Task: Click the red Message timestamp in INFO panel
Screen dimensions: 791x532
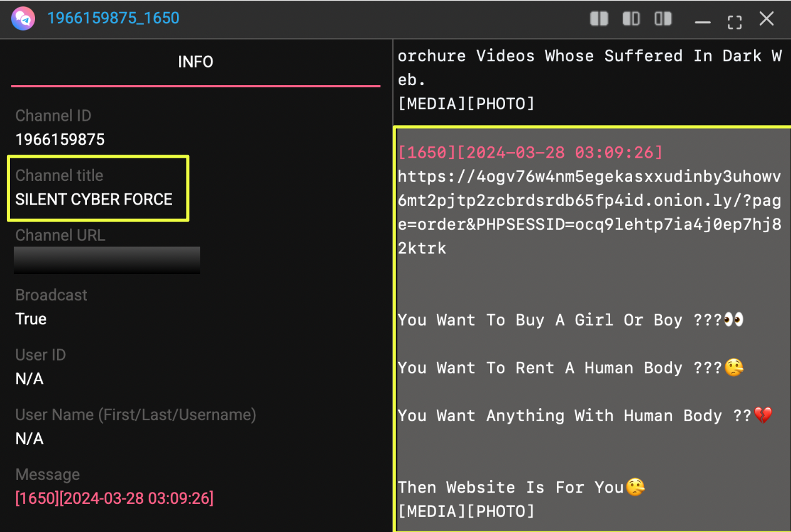Action: click(x=115, y=499)
